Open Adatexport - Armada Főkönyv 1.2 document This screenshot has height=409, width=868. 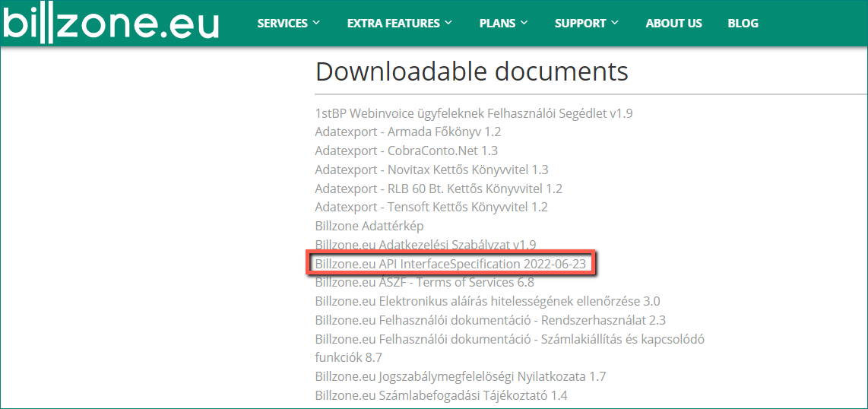(x=408, y=132)
